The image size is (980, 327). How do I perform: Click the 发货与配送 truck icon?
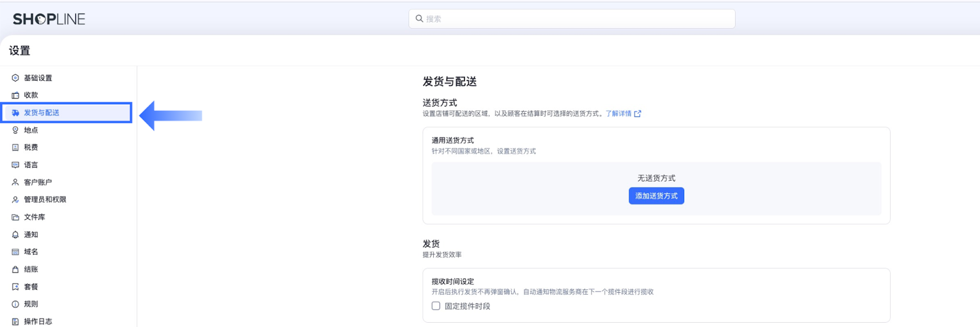click(15, 113)
